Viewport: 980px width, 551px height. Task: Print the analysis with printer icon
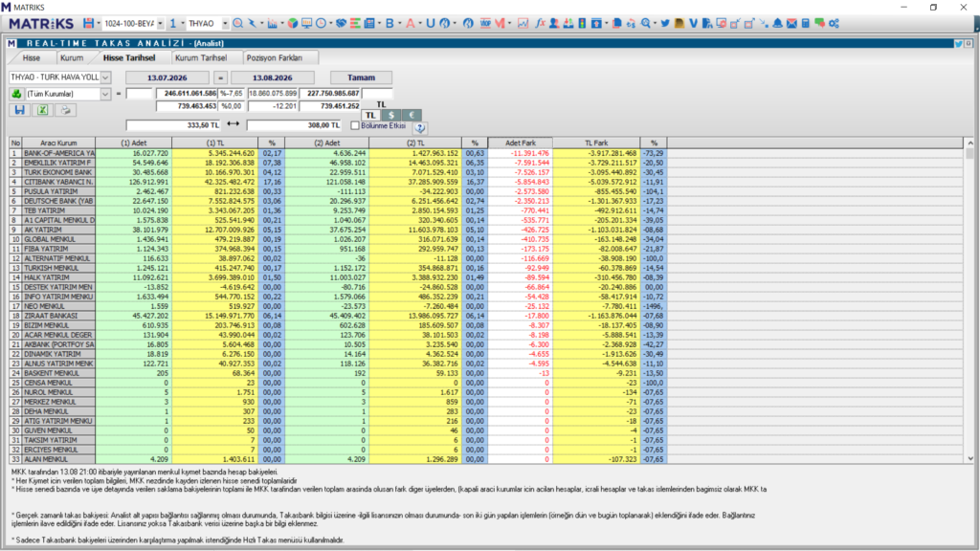click(x=65, y=110)
